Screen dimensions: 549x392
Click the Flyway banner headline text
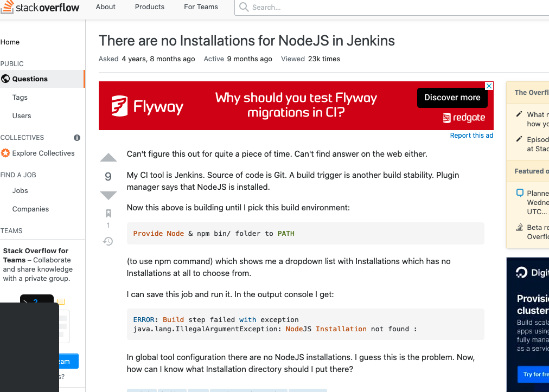pyautogui.click(x=296, y=105)
